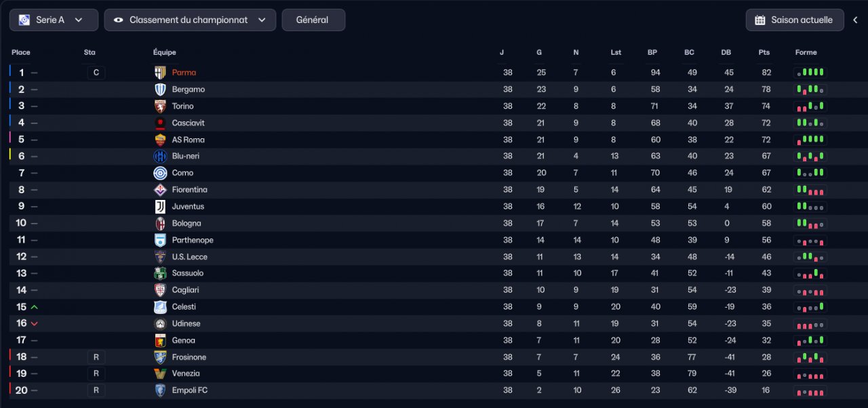Click the Parma club crest icon
This screenshot has height=408, width=868.
point(160,73)
